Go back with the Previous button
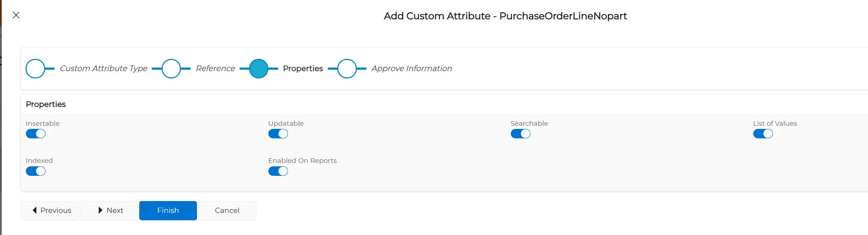This screenshot has width=868, height=235. (50, 210)
